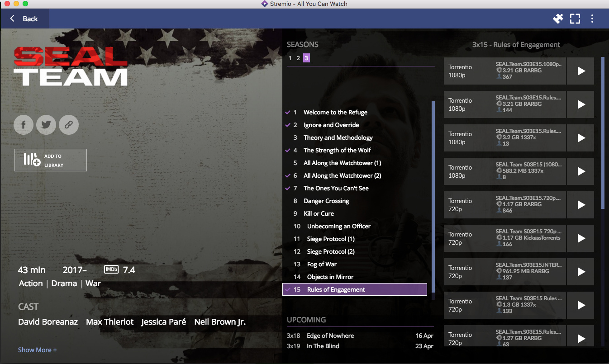The height and width of the screenshot is (364, 609).
Task: Select episode Siege Protocol (1)
Action: [355, 239]
